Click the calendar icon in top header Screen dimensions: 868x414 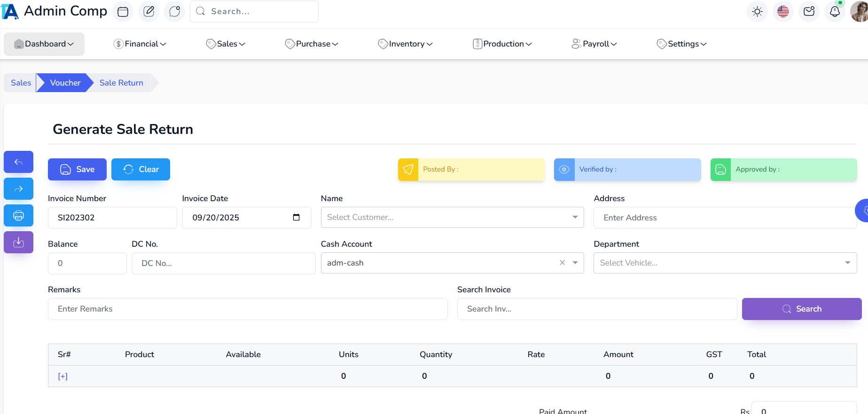[123, 12]
